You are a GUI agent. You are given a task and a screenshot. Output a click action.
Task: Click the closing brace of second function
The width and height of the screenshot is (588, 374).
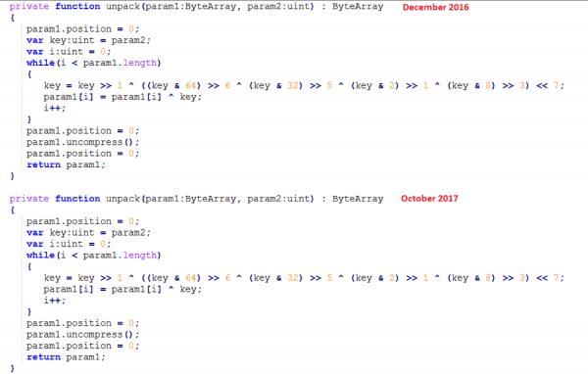(x=13, y=368)
